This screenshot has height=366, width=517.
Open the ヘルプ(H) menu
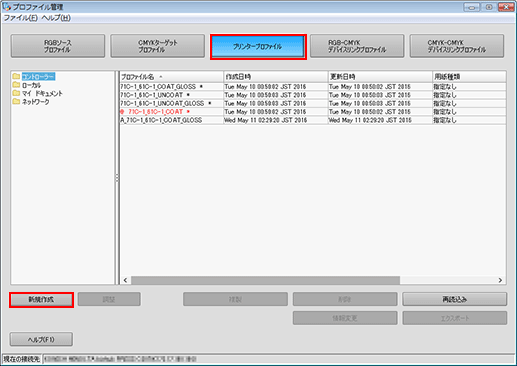56,18
